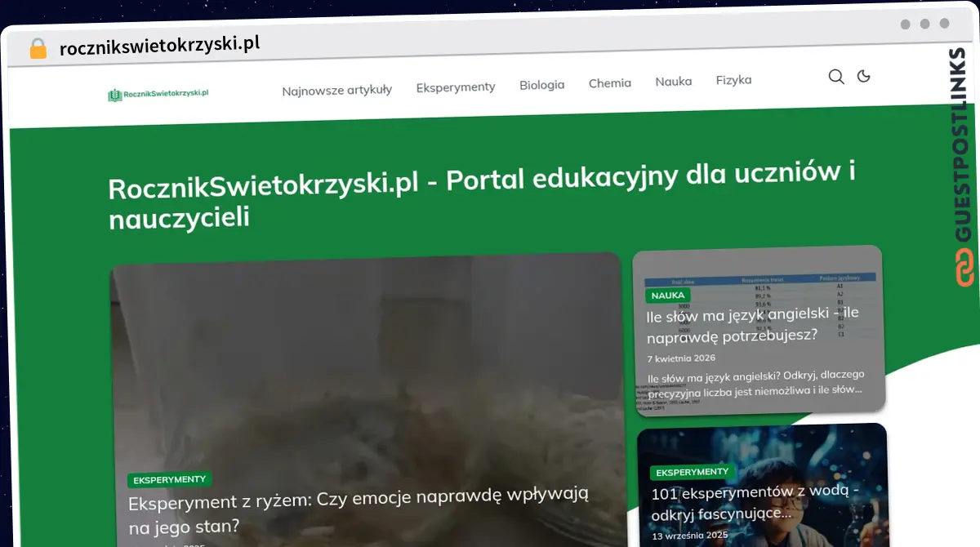Open article 101 eksperymentów z wodą
The width and height of the screenshot is (980, 547).
(755, 504)
